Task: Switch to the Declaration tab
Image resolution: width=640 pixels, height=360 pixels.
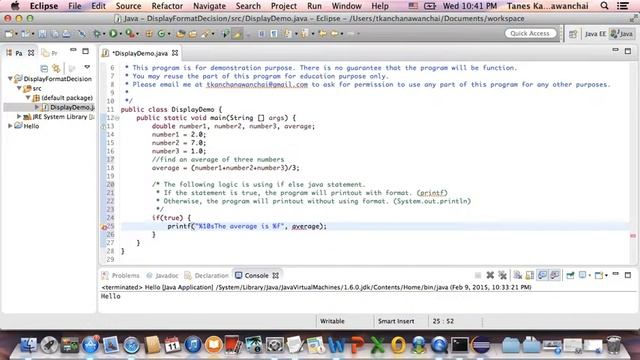Action: [206, 276]
